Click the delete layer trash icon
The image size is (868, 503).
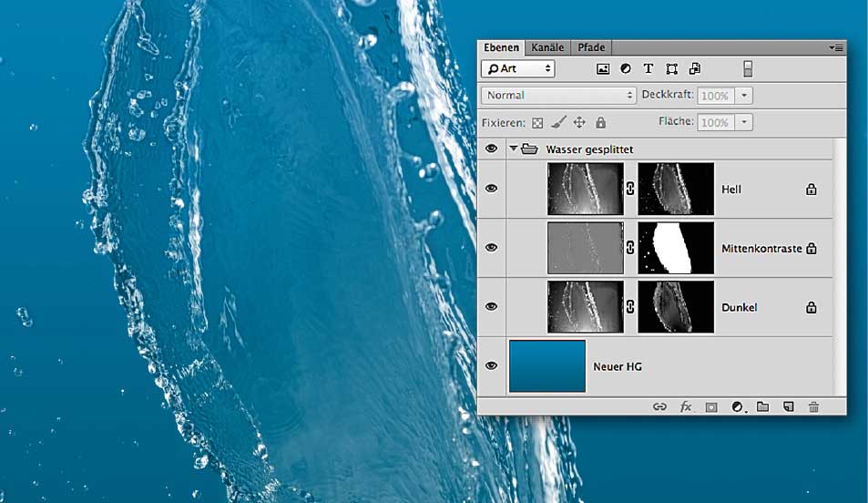pos(813,406)
